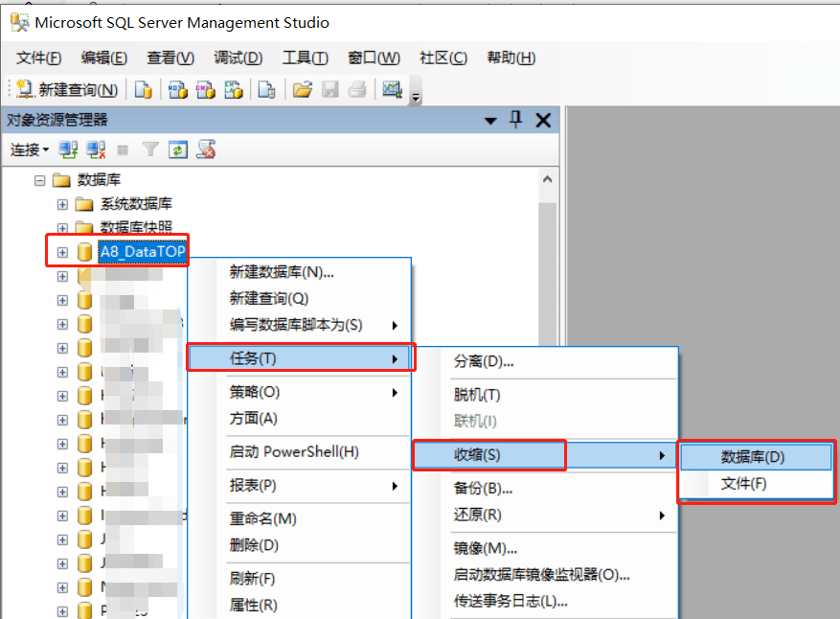Screen dimensions: 840x619
Task: Collapse the 数据库 tree node
Action: [39, 180]
